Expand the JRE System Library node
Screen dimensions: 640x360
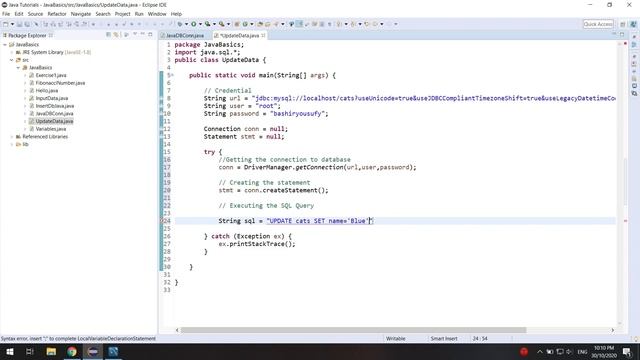tap(12, 52)
